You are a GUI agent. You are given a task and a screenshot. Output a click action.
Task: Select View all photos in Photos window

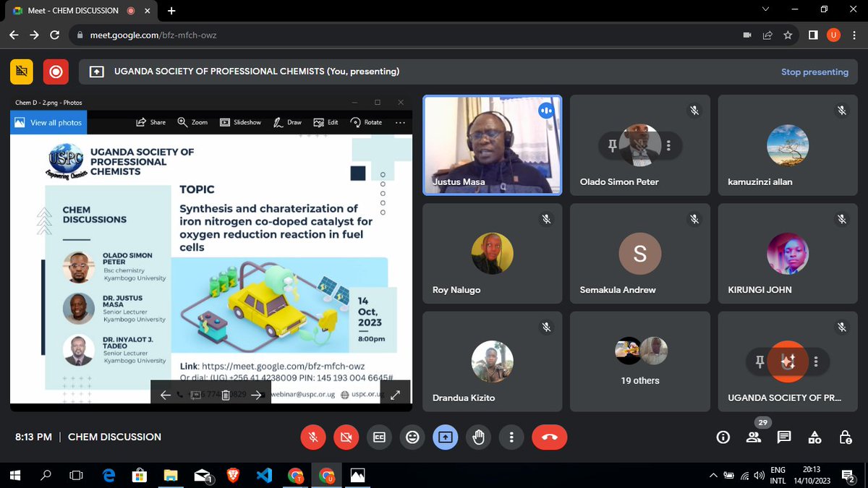coord(48,123)
